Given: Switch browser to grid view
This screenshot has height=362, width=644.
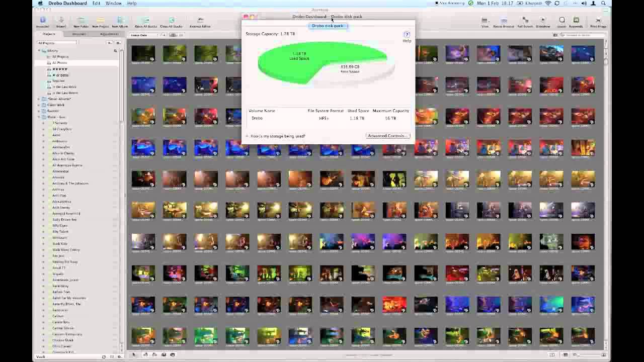Looking at the screenshot, I should [x=173, y=35].
